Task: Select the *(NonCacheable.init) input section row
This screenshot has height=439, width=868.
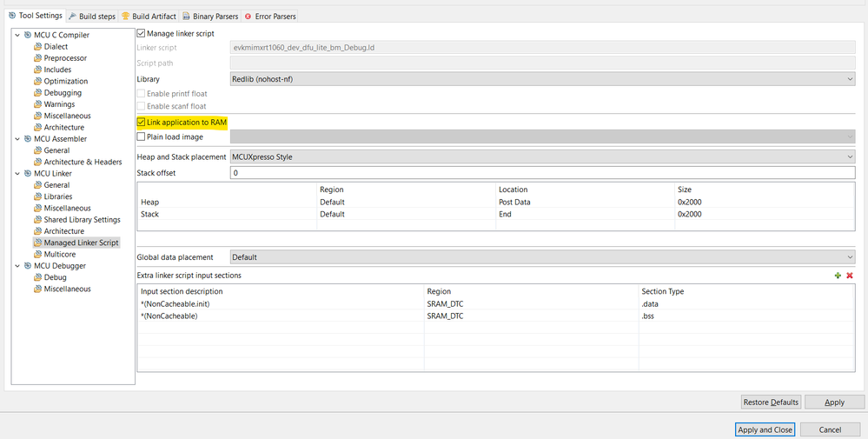Action: [x=495, y=304]
